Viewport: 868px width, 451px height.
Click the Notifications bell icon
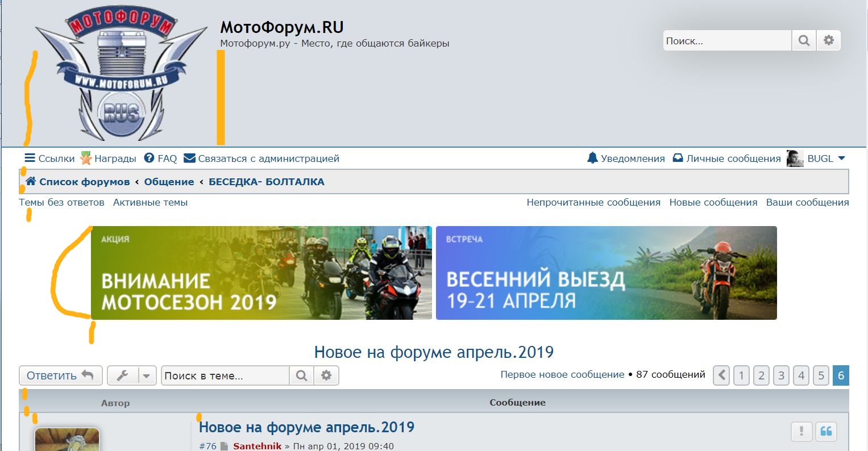point(592,158)
